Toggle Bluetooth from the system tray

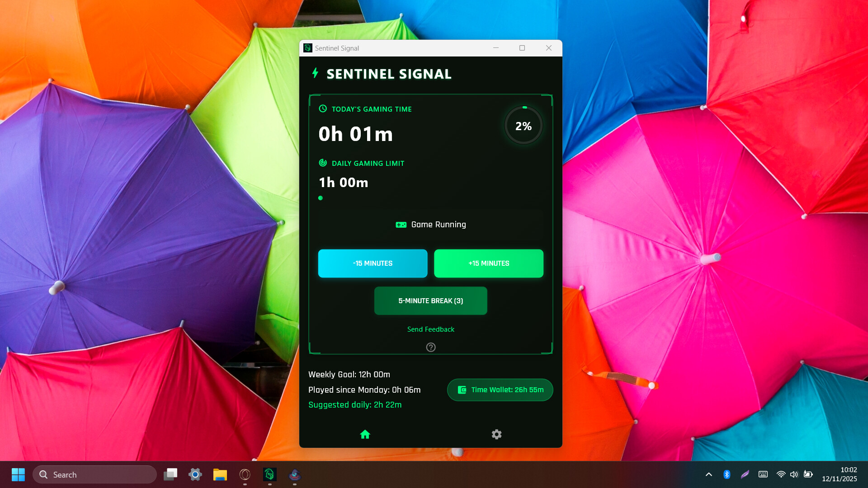(x=727, y=474)
